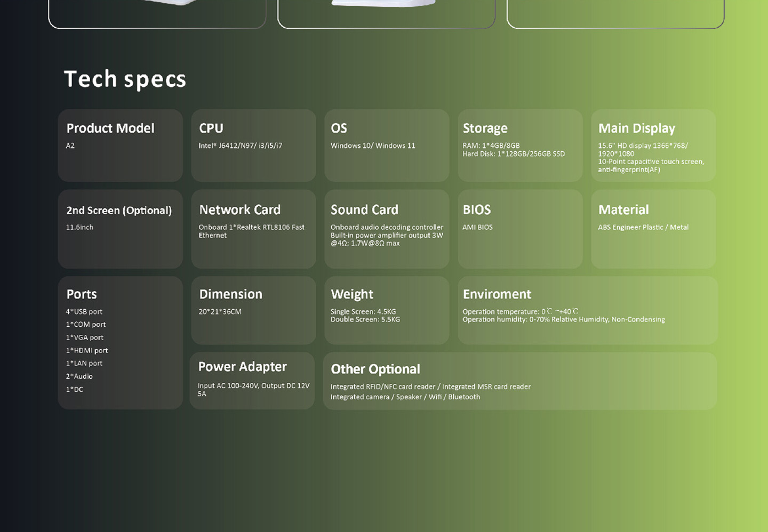Select the Product Model card
This screenshot has height=532, width=768.
120,146
